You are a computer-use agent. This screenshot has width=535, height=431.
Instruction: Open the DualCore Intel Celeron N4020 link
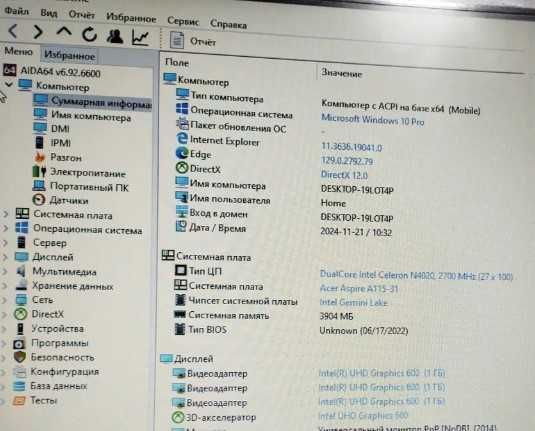[416, 275]
